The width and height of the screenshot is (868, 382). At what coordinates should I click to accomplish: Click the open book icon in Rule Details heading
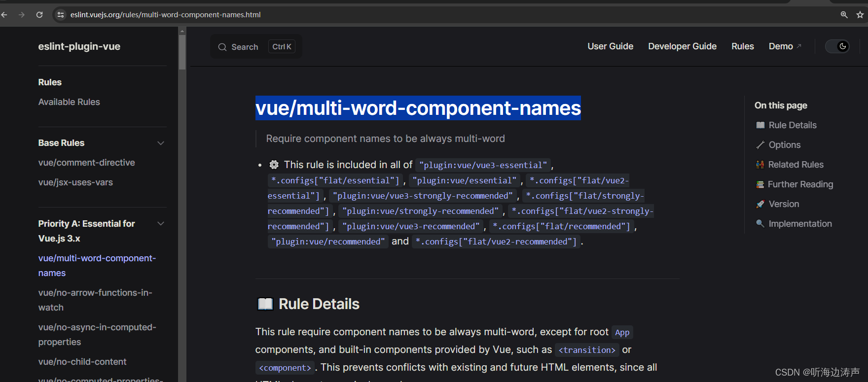click(265, 304)
